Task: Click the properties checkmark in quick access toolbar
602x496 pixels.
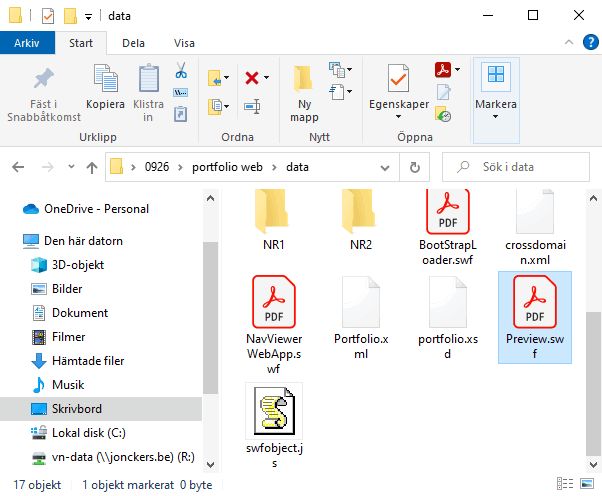Action: (x=48, y=16)
